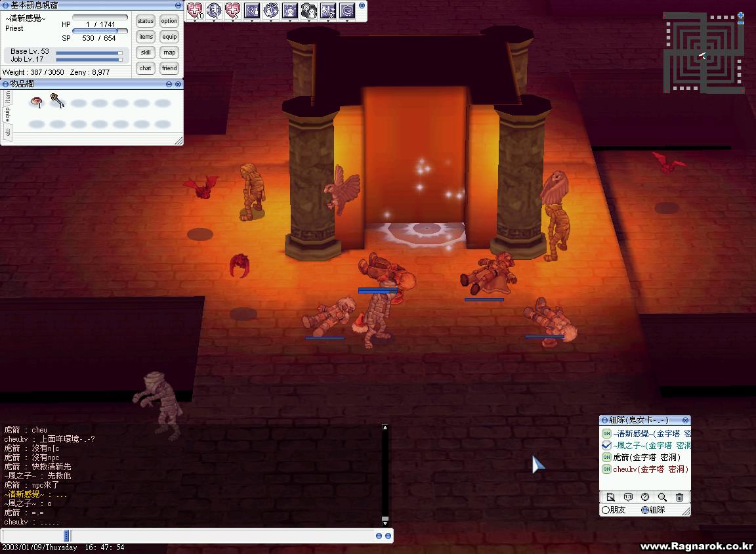
Task: Select the 朋友 radio button
Action: 606,510
